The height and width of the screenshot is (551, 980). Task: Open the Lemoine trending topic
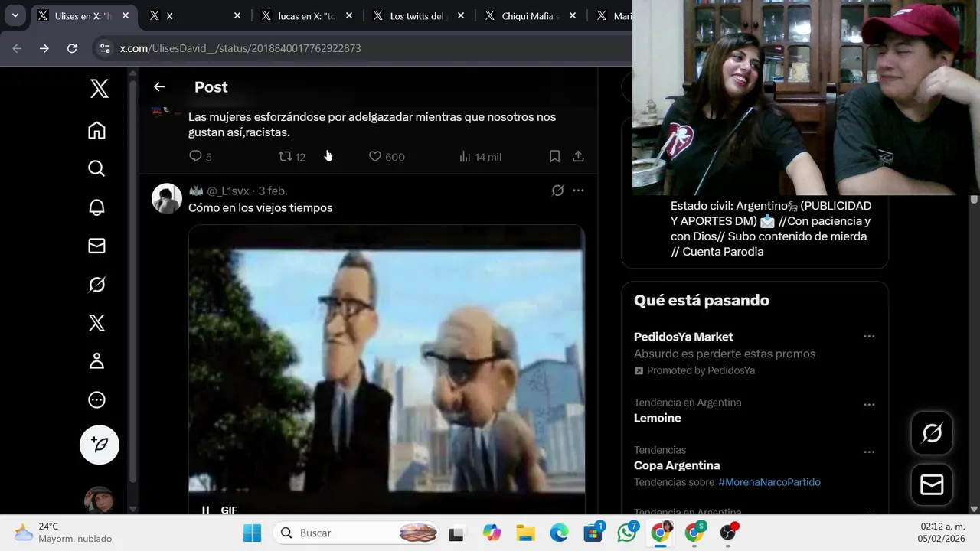pos(755,411)
